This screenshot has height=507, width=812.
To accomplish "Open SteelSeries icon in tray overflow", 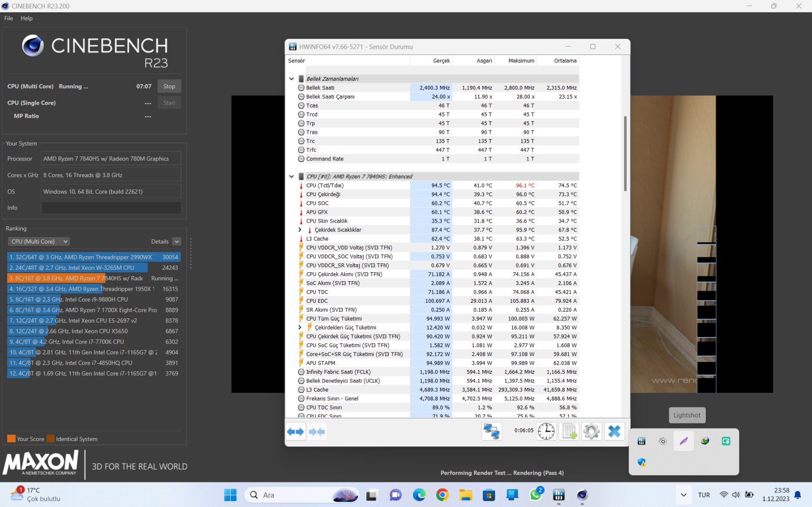I will coord(663,441).
